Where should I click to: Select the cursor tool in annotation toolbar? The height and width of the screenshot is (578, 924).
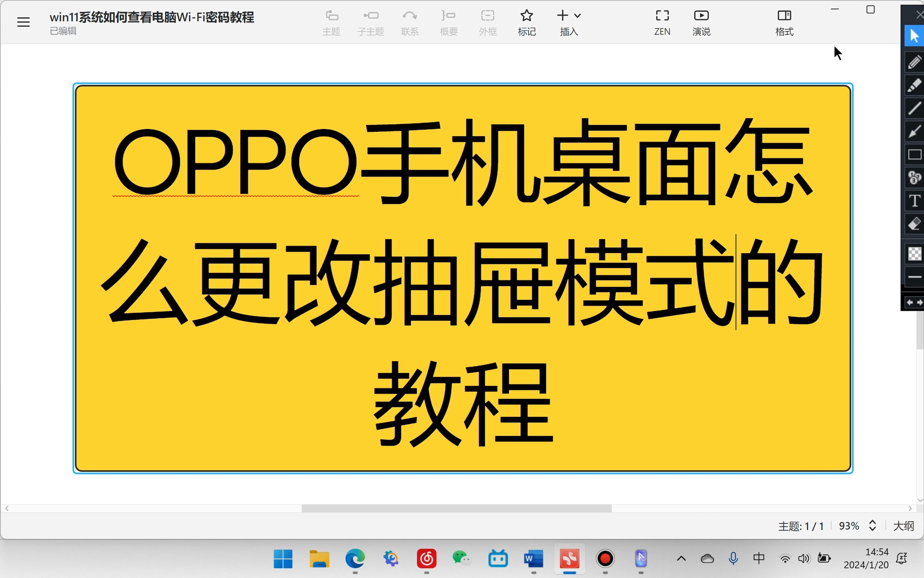pos(915,36)
